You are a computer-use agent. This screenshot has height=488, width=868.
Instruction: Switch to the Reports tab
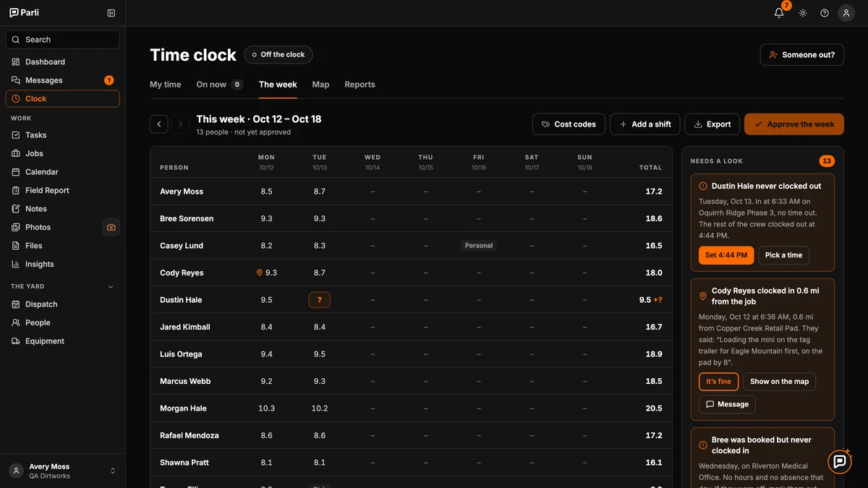click(x=359, y=85)
